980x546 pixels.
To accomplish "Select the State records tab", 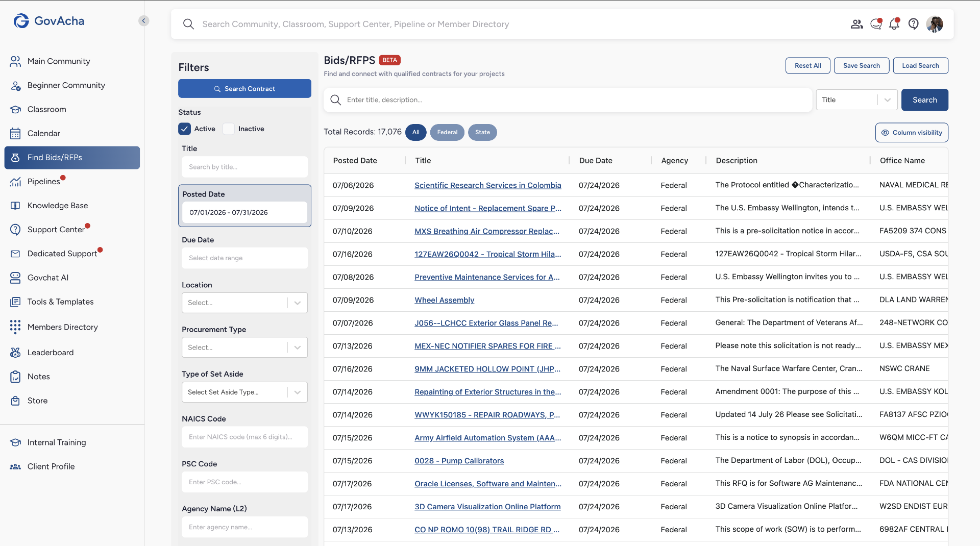I will click(x=482, y=132).
